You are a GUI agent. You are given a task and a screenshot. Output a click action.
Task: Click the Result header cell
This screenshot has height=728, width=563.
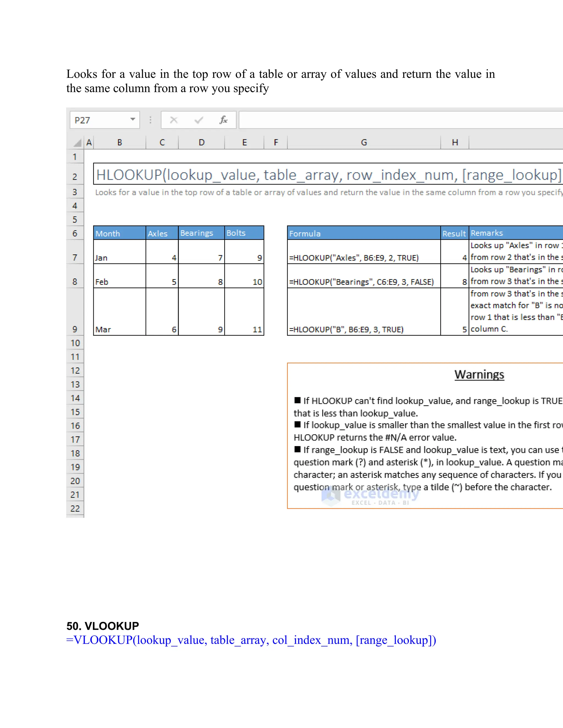point(455,233)
